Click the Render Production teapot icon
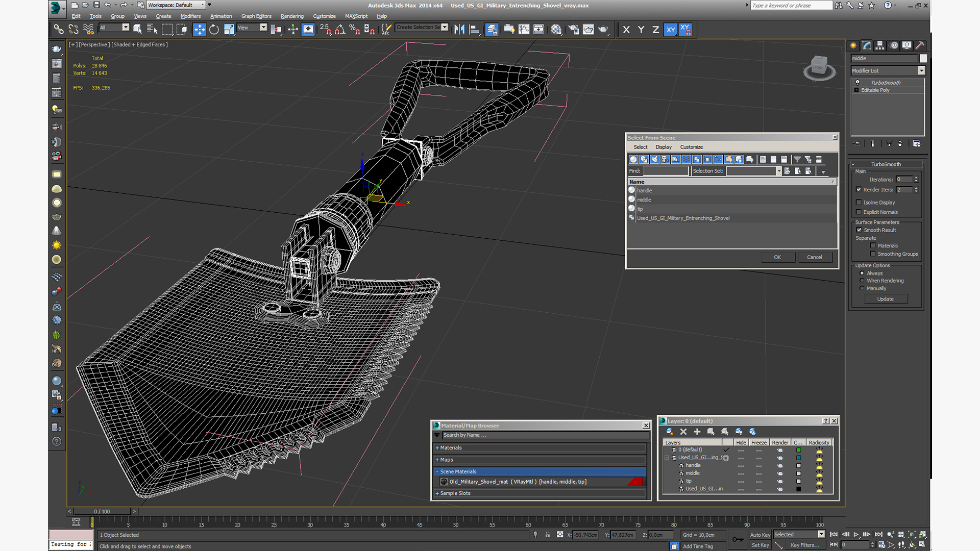 click(603, 30)
